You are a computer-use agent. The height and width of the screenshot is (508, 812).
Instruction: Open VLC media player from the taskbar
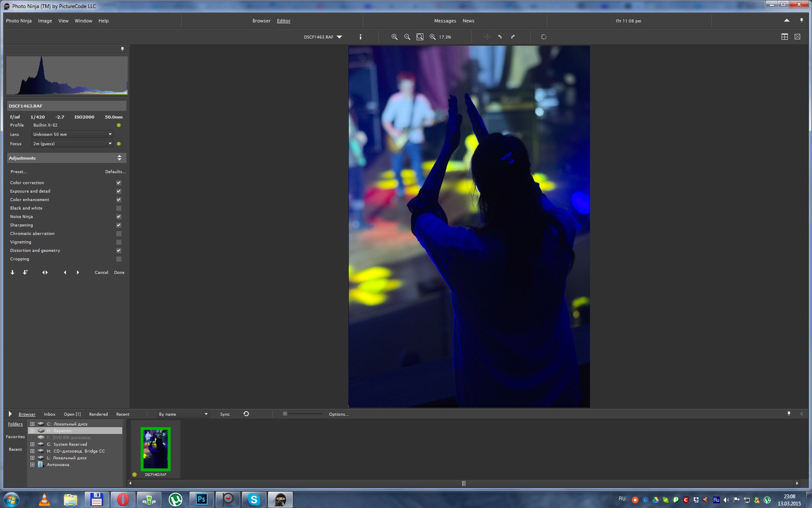[x=44, y=500]
